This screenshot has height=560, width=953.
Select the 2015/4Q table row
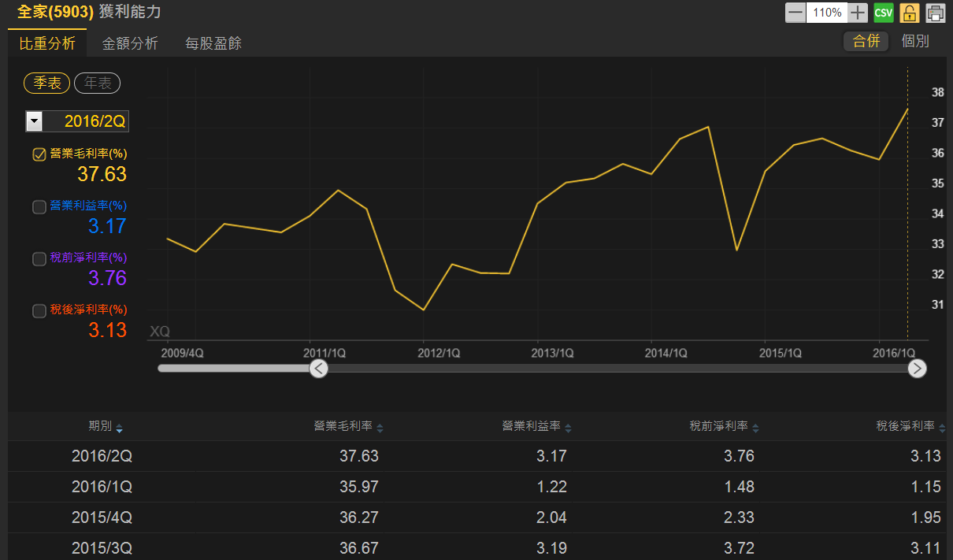pyautogui.click(x=476, y=517)
